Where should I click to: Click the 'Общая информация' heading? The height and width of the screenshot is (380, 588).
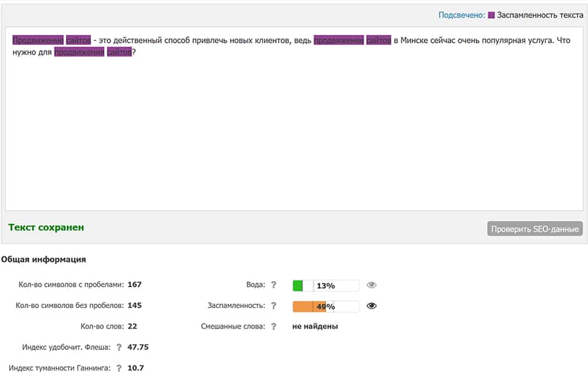tap(44, 259)
